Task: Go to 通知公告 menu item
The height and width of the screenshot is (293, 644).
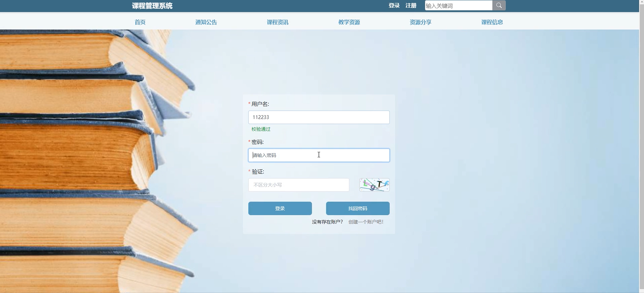Action: [x=206, y=22]
